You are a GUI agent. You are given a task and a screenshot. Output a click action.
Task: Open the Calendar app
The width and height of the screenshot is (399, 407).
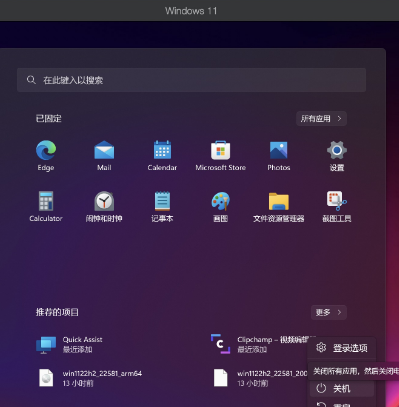(x=162, y=155)
